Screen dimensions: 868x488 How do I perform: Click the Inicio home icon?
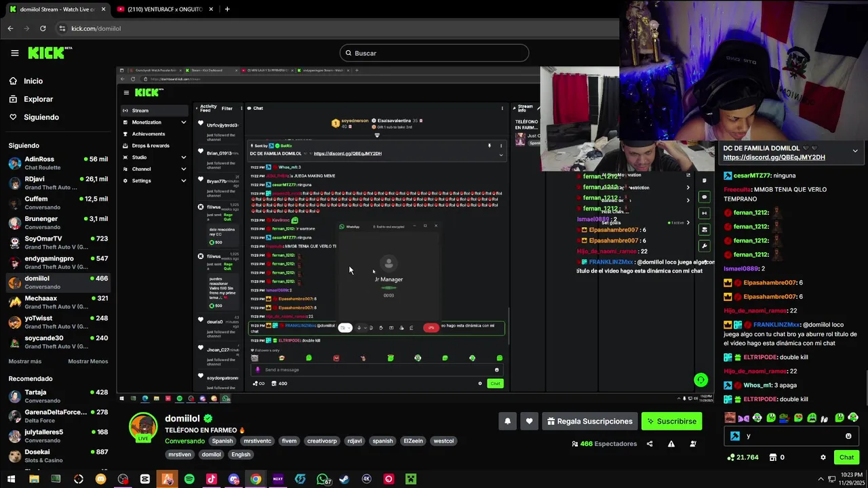point(13,81)
